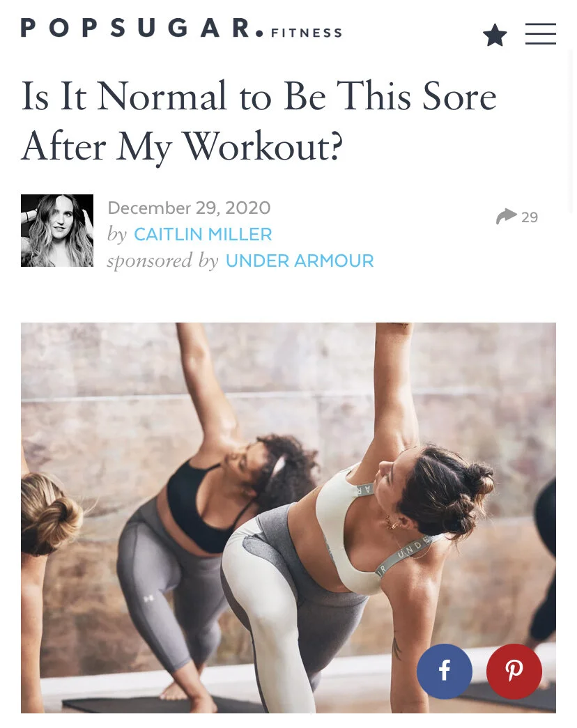Click the share arrow icon
The image size is (577, 728).
(507, 217)
